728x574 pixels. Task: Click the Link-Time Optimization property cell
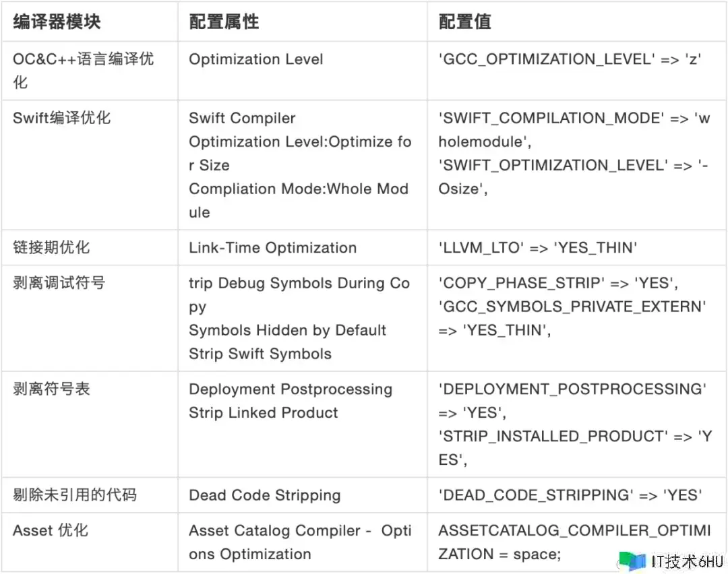pyautogui.click(x=272, y=247)
